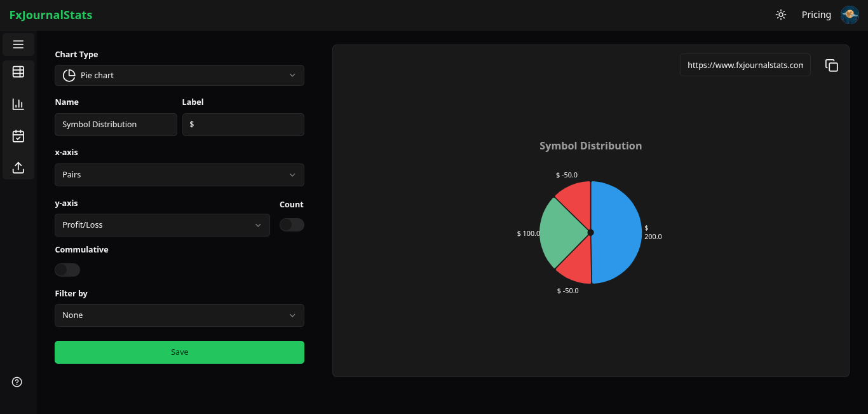Open the trades table view icon
868x414 pixels.
(x=18, y=72)
